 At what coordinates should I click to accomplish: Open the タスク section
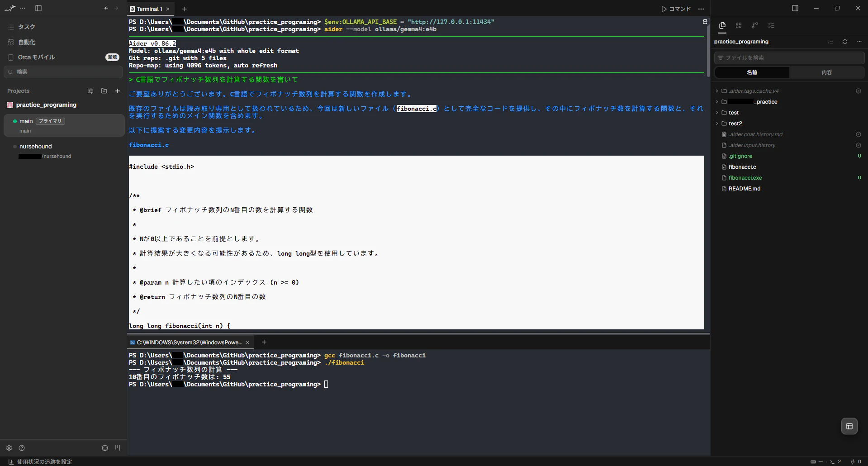coord(63,27)
